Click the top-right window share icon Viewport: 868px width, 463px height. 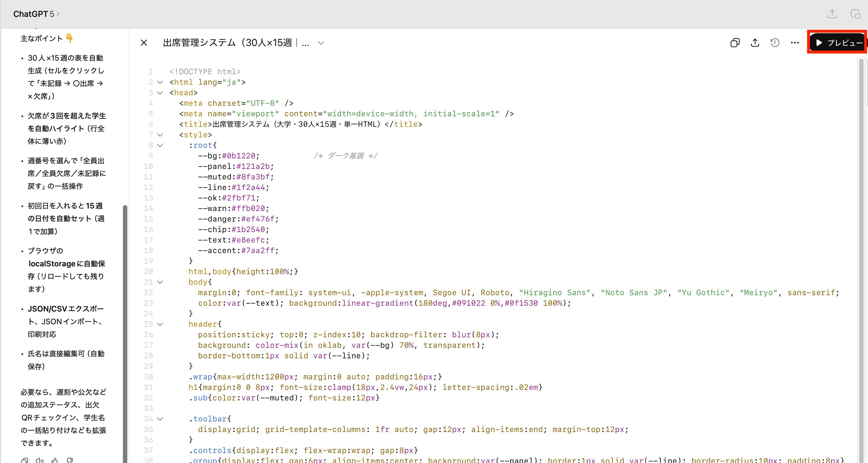pyautogui.click(x=832, y=14)
